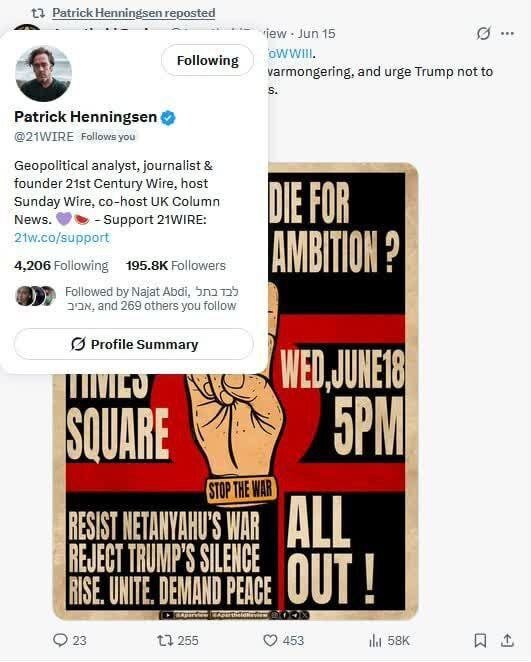Viewport: 531px width, 662px height.
Task: Click the Patrick Henningsen display name
Action: 85,117
